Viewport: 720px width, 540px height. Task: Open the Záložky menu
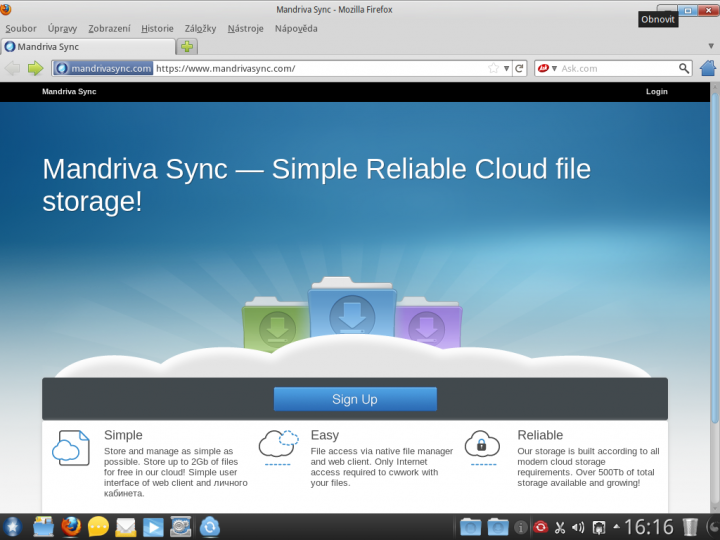point(200,28)
